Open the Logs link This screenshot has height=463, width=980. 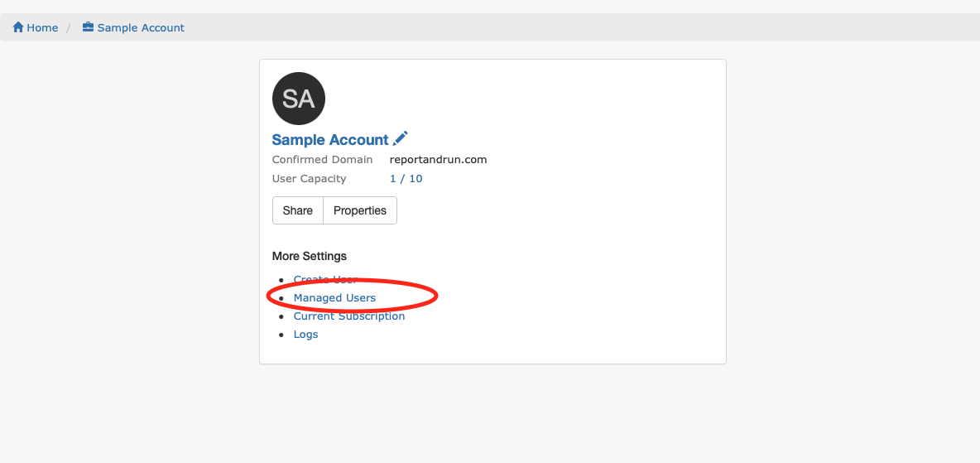coord(306,334)
